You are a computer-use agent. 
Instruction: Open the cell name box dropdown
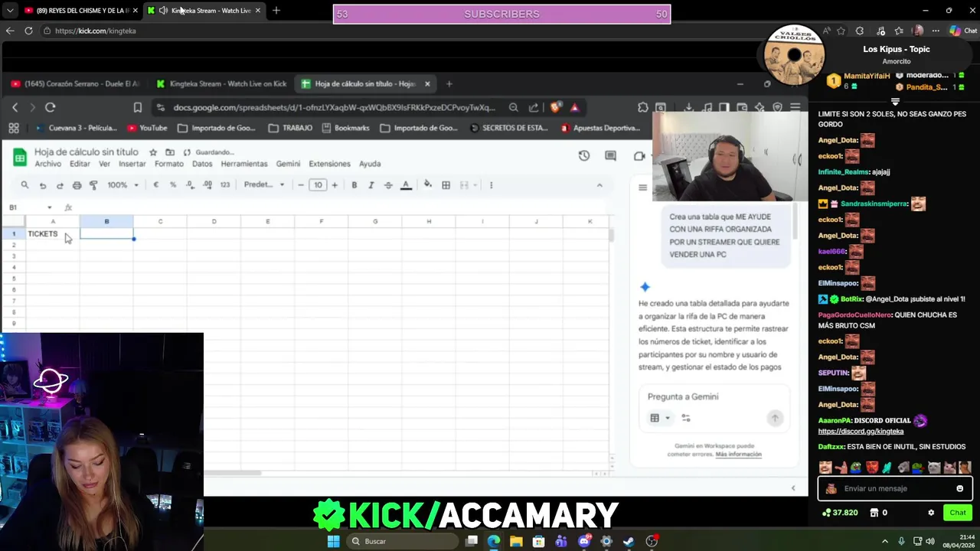click(x=50, y=207)
